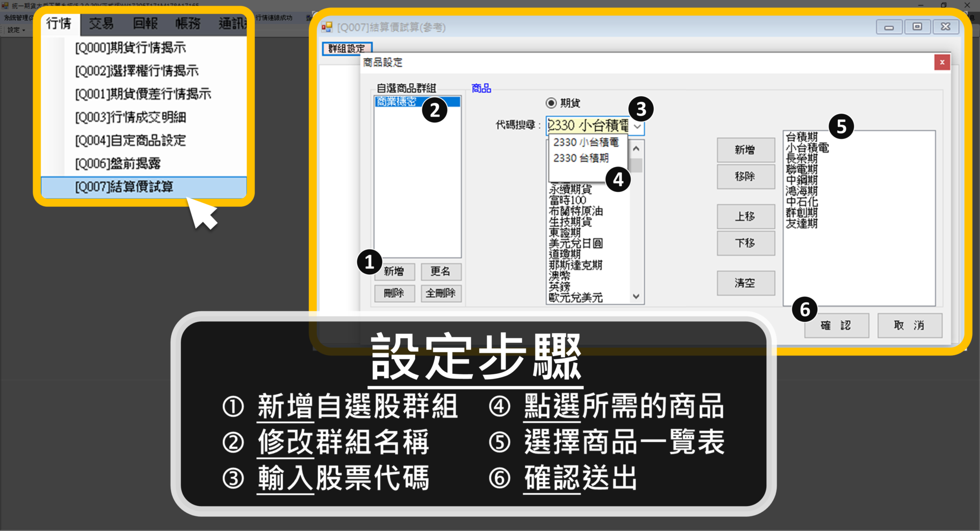Open the 交易 menu

[x=101, y=24]
